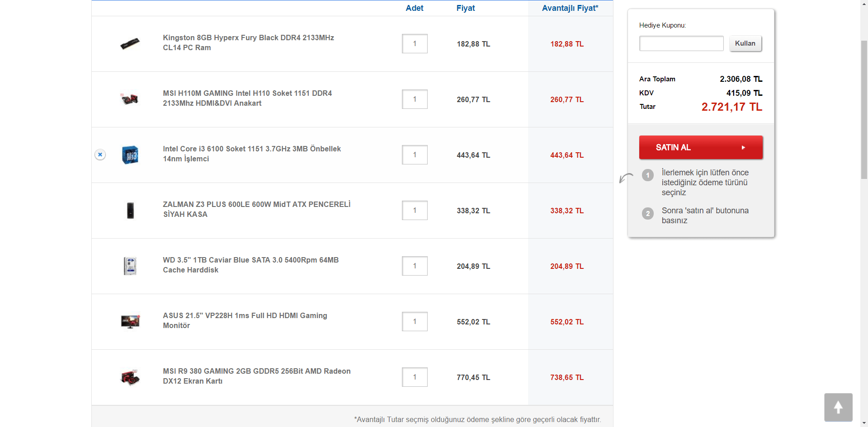Open the ASUS VP228H monitor thumbnail
This screenshot has width=868, height=427.
[x=130, y=321]
